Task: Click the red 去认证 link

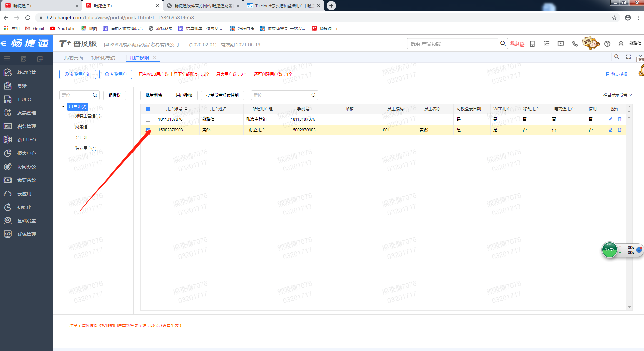Action: (517, 44)
